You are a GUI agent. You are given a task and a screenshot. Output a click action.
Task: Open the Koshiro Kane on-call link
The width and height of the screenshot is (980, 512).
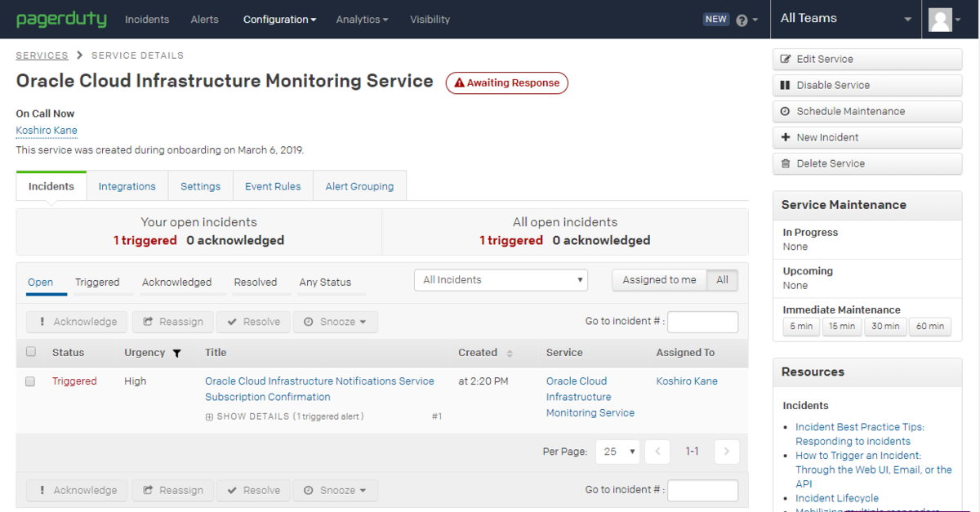[47, 131]
